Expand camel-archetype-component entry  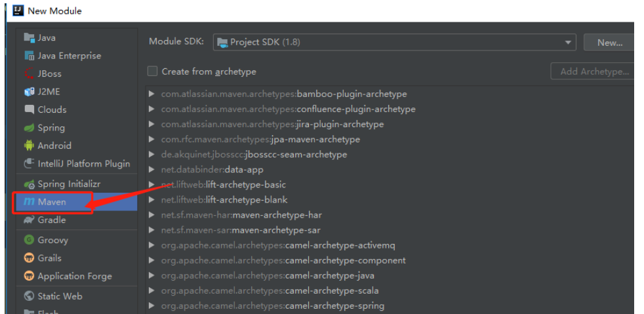(x=151, y=261)
